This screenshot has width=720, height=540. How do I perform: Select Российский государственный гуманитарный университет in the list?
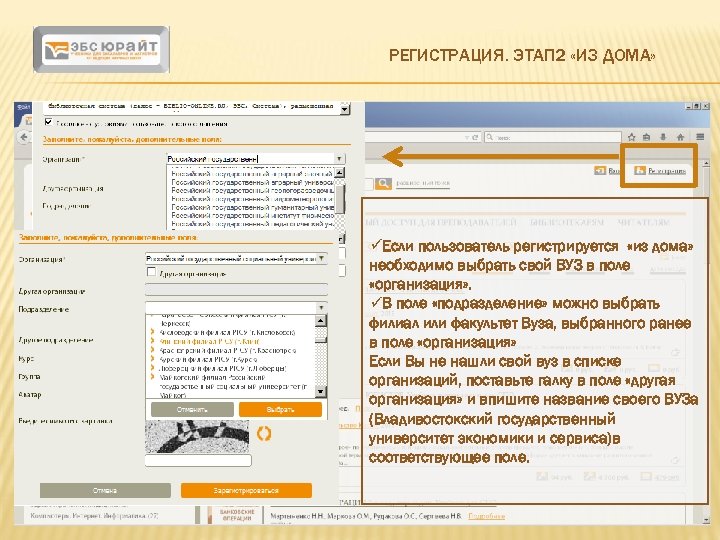point(252,207)
